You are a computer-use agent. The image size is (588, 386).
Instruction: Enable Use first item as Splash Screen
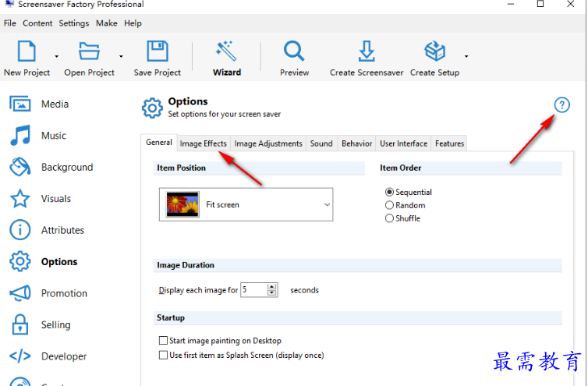point(163,355)
